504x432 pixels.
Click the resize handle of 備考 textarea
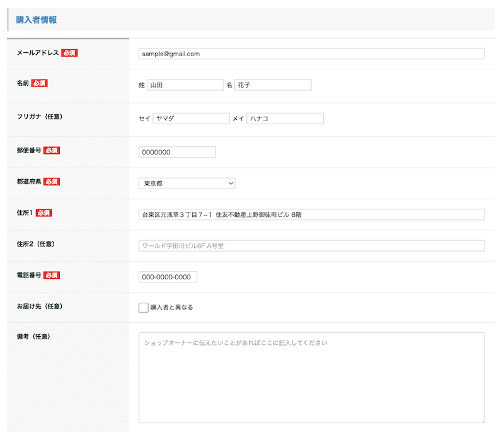(x=482, y=420)
